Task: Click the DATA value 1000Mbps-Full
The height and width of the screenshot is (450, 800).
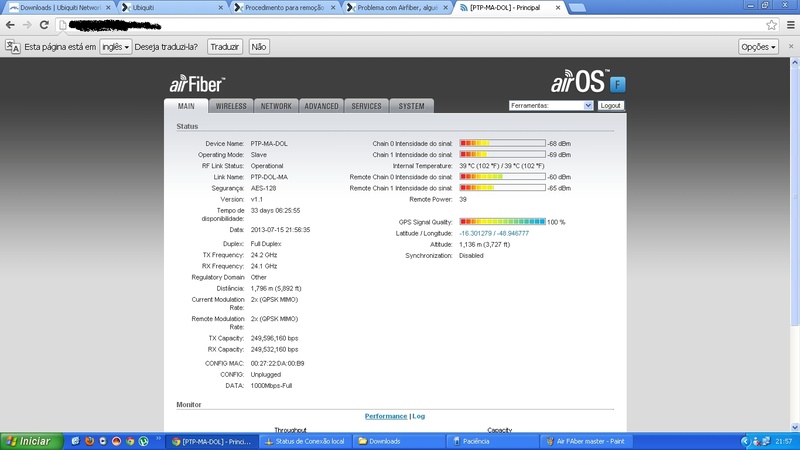Action: pos(271,386)
